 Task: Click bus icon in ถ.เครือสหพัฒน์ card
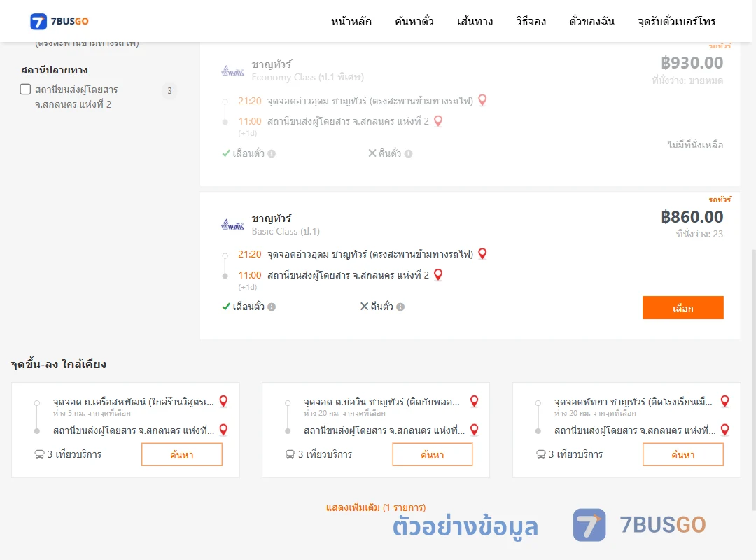point(39,454)
